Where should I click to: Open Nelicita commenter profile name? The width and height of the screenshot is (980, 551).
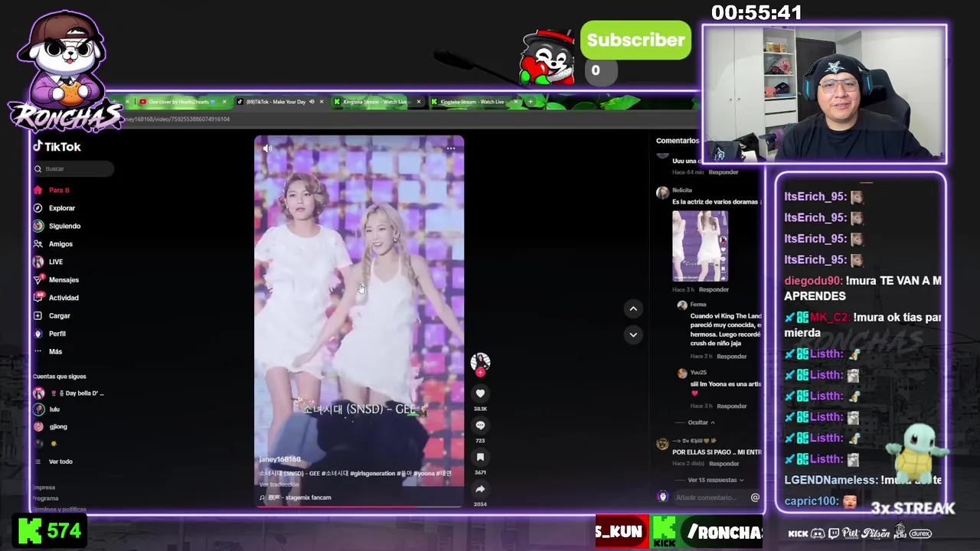(682, 190)
